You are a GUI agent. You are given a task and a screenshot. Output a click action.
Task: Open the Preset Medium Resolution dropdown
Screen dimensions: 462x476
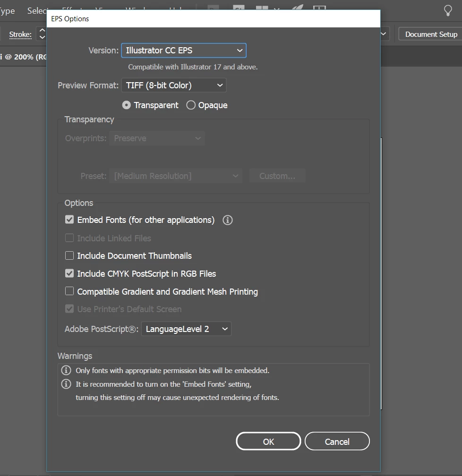(x=176, y=176)
